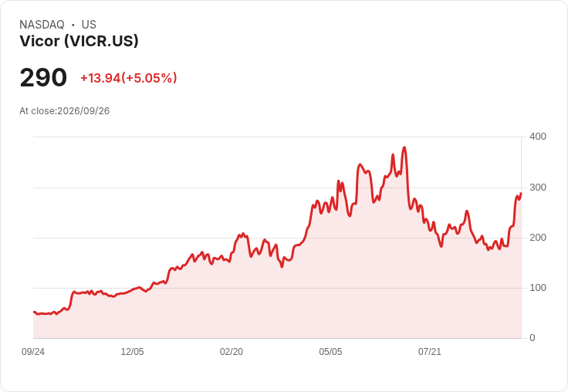Click the +13.94(+5.05%) price change

coord(129,78)
